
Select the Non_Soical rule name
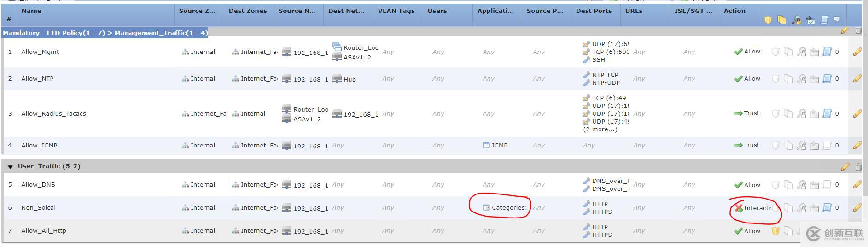coord(38,208)
